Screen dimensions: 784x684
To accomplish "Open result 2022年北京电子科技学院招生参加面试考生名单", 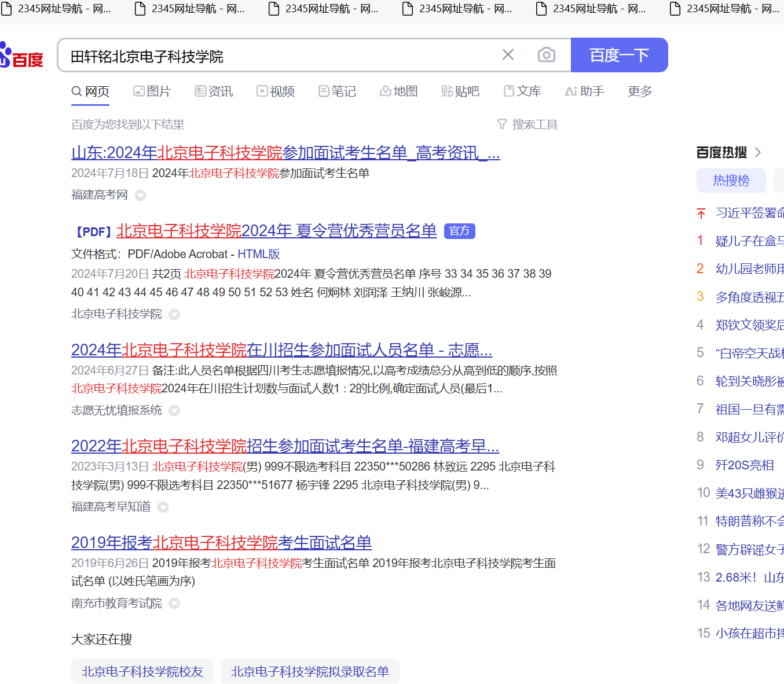I will point(285,446).
